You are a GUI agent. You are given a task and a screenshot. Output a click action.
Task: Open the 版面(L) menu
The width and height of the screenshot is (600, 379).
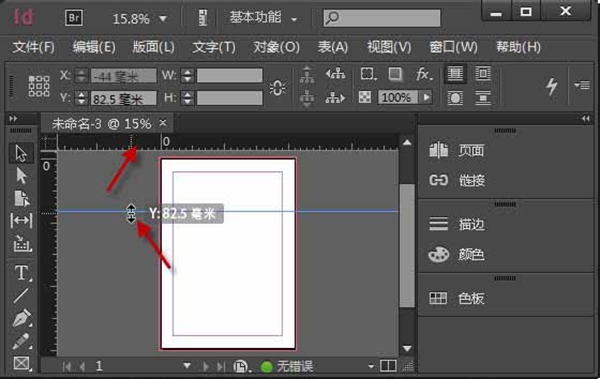pyautogui.click(x=153, y=47)
